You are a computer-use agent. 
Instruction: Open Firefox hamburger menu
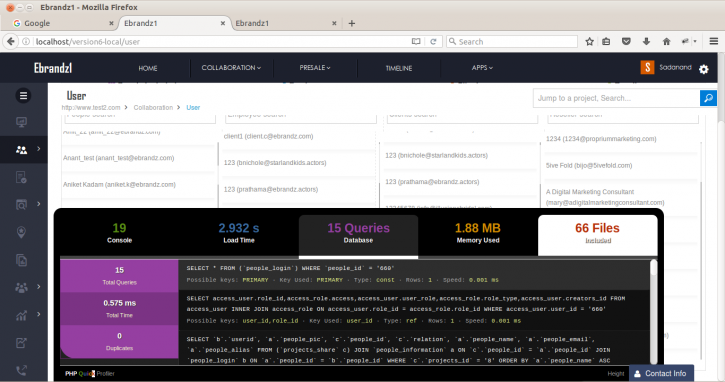(x=714, y=42)
